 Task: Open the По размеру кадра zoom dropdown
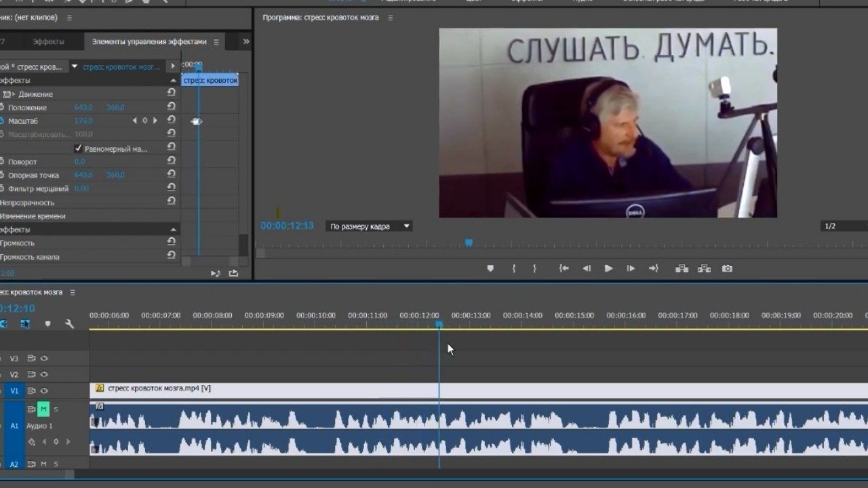pos(370,226)
